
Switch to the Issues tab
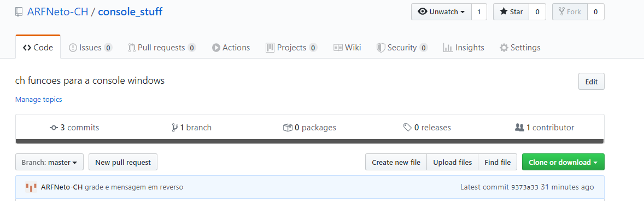[90, 48]
